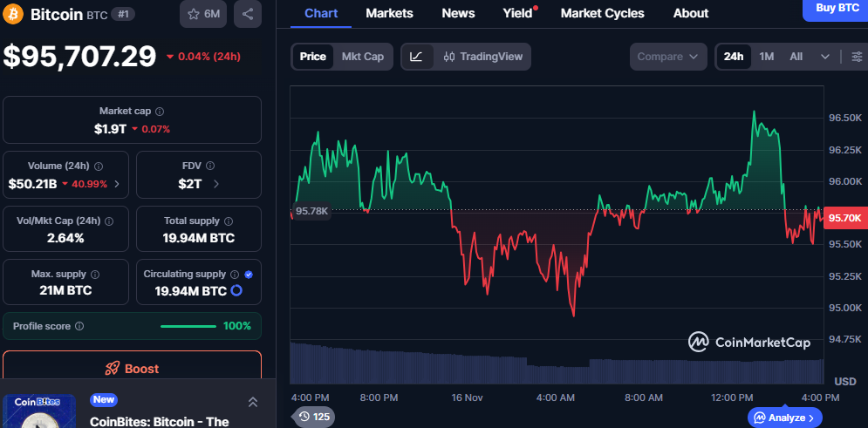This screenshot has width=868, height=428.
Task: Expand the CoinBites card chevron
Action: [253, 402]
